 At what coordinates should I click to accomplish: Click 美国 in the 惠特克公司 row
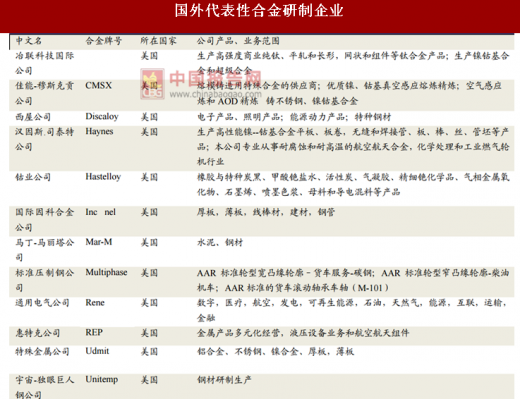[149, 333]
